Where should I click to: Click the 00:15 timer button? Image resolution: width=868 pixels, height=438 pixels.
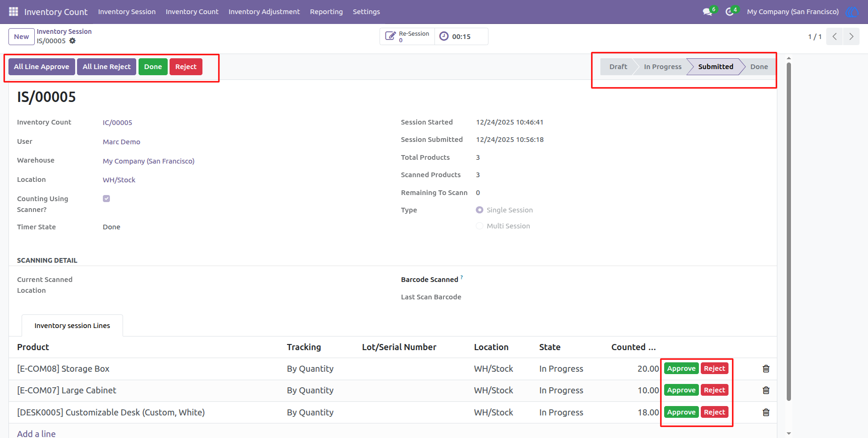[x=461, y=37]
